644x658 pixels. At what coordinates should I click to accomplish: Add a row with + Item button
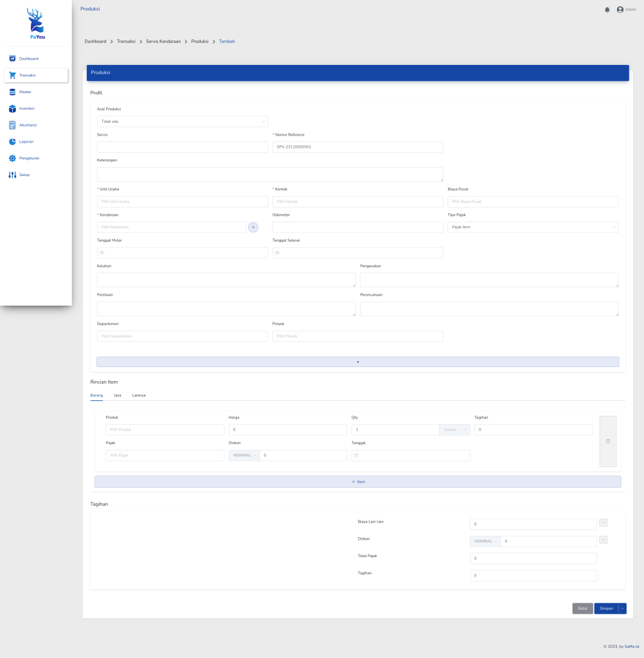(x=358, y=482)
